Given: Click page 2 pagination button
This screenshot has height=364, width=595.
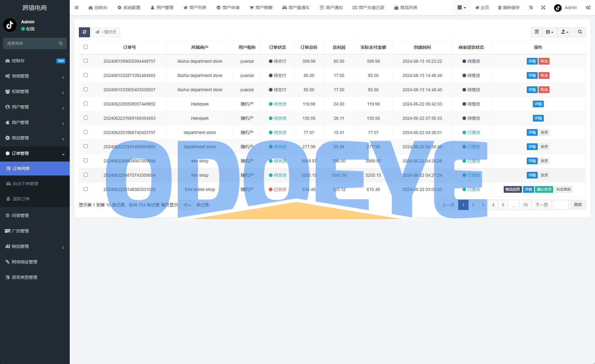Looking at the screenshot, I should (x=473, y=205).
